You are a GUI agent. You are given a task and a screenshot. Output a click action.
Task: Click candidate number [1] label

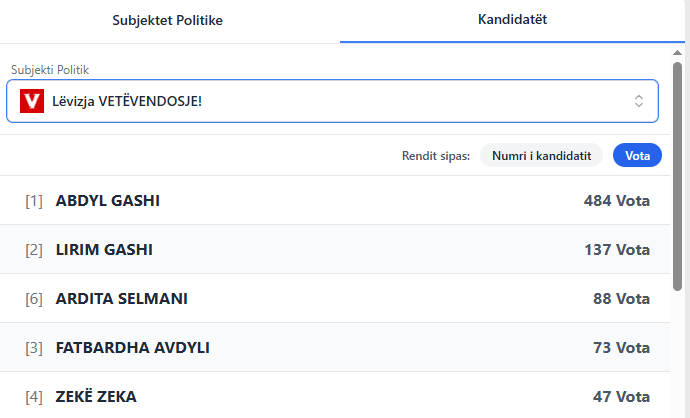point(34,200)
